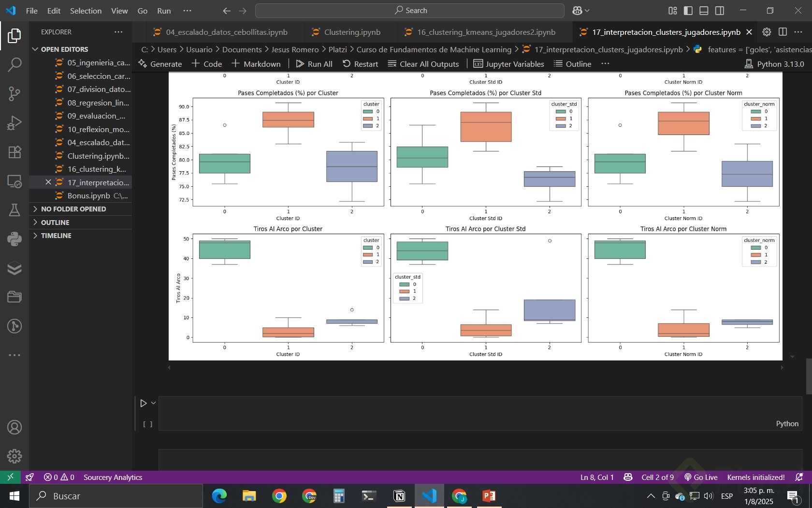
Task: Toggle the secondary side bar
Action: (x=720, y=11)
